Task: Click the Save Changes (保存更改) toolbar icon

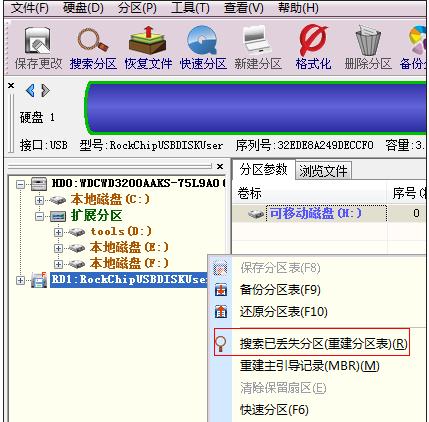Action: pos(37,41)
